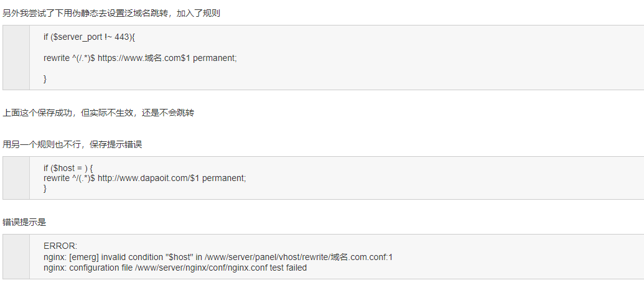Click the closing brace of the first code block
The width and height of the screenshot is (644, 298).
tap(45, 79)
